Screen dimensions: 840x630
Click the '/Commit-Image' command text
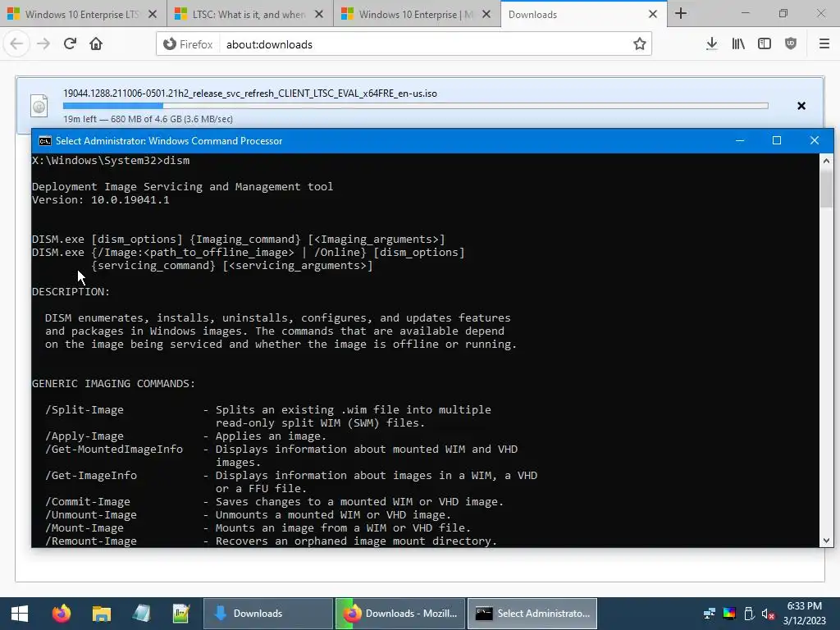88,501
